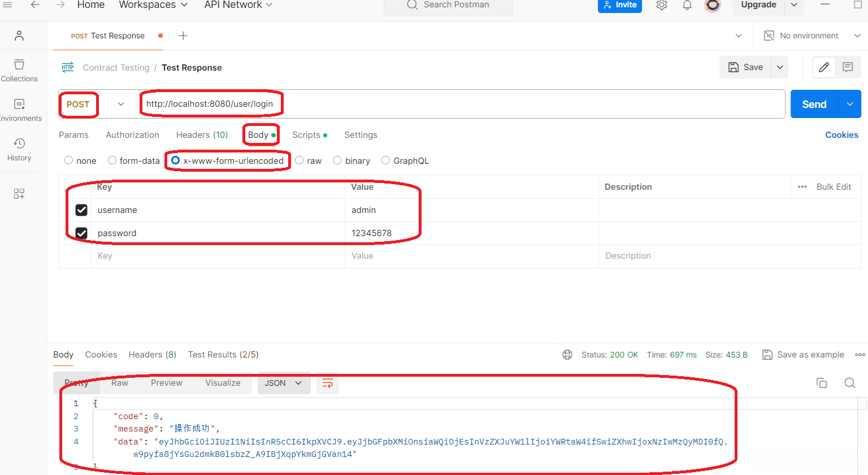Switch to the Scripts tab
This screenshot has height=475, width=868.
[x=310, y=135]
